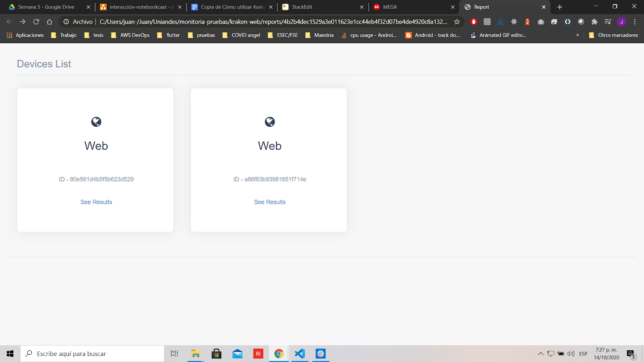The height and width of the screenshot is (362, 644).
Task: Open Visual Studio Code from taskbar
Action: click(299, 354)
